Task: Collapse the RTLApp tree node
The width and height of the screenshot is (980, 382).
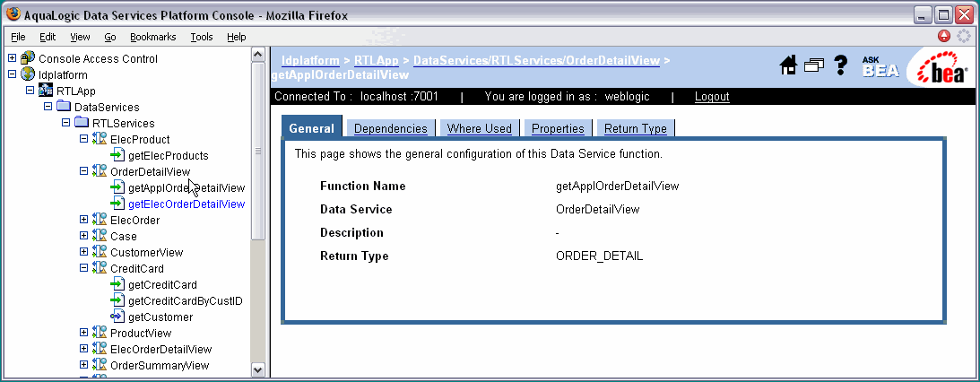Action: [x=30, y=91]
